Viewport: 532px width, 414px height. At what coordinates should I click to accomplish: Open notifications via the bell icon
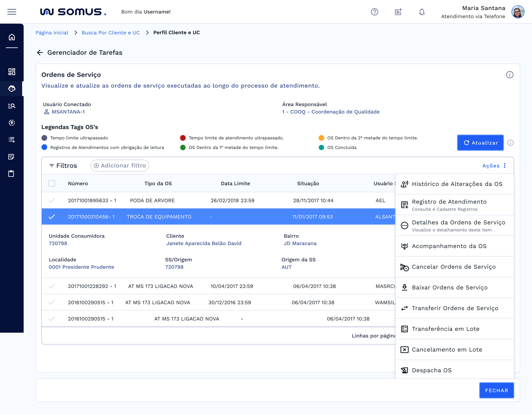pos(422,12)
